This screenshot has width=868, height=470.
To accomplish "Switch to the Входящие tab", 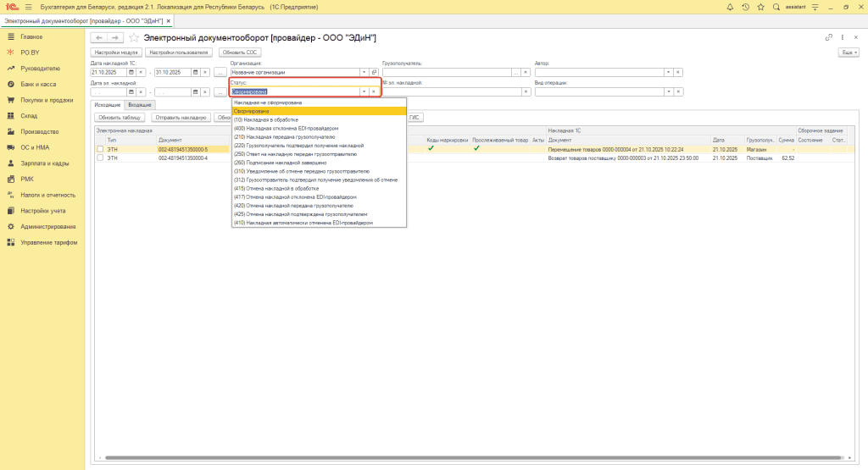I will coord(140,104).
